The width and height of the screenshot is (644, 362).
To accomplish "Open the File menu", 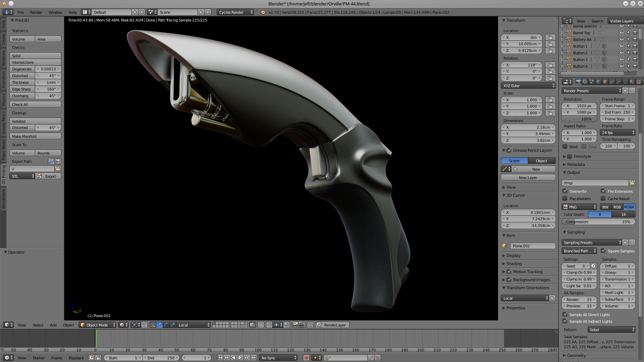I will tap(20, 12).
